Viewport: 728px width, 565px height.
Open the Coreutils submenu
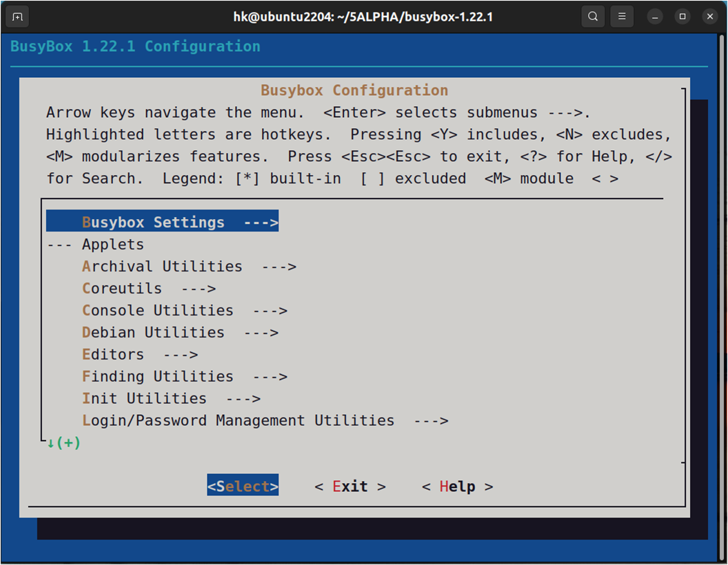pos(149,288)
